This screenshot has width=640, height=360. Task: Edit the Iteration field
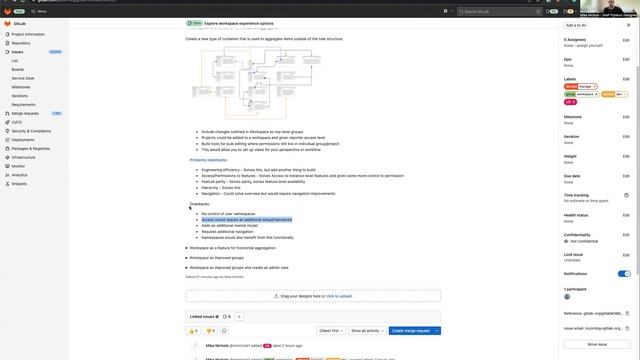click(x=626, y=137)
